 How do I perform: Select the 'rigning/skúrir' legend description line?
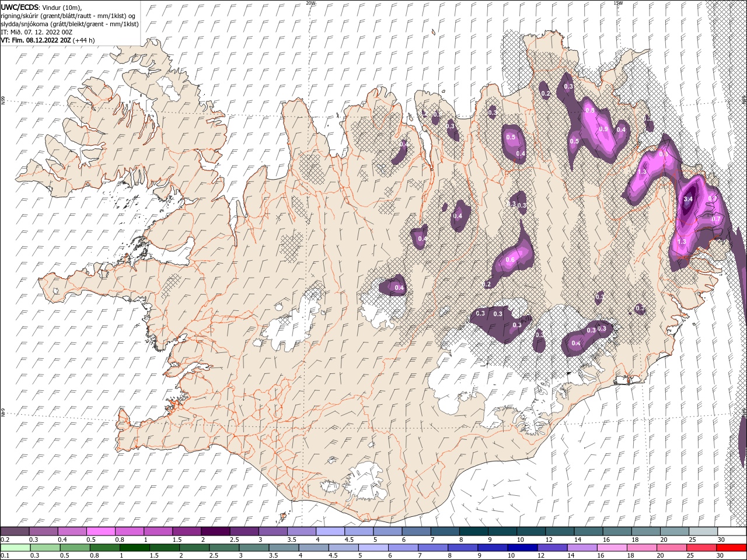[68, 16]
